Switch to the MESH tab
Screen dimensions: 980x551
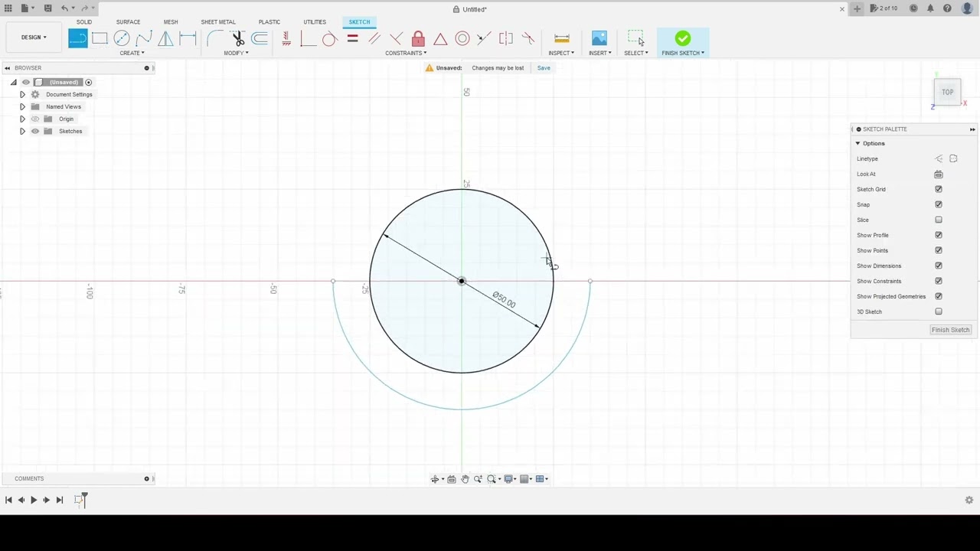click(x=171, y=22)
